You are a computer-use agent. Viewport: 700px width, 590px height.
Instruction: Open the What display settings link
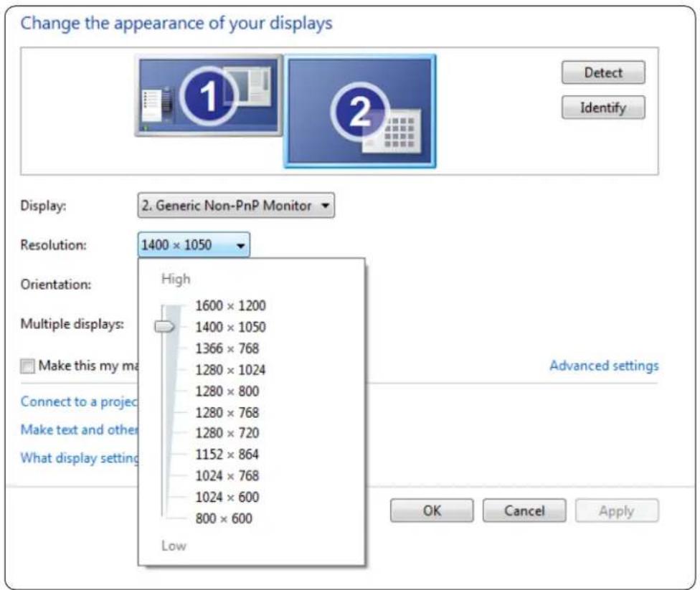coord(80,458)
